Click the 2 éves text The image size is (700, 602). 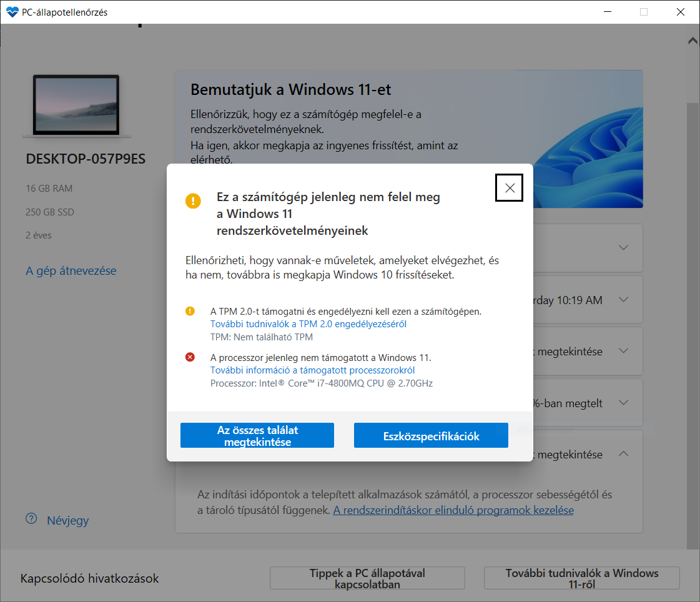point(38,235)
